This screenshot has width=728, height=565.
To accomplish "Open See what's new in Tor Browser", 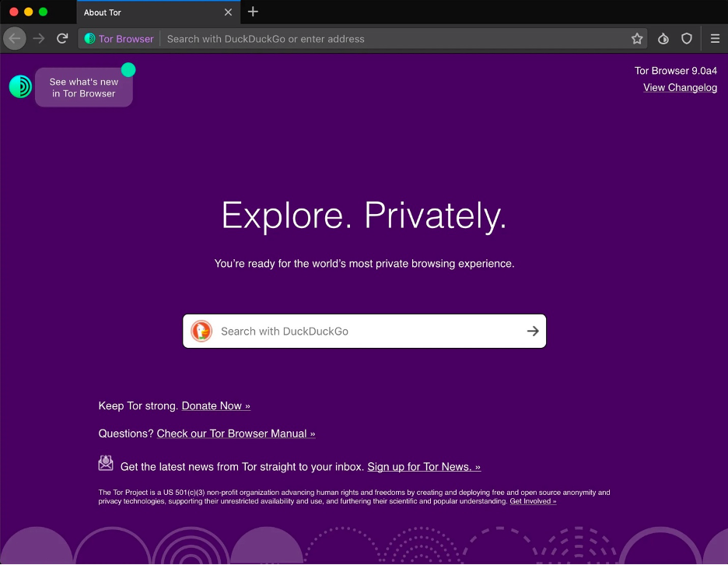I will pyautogui.click(x=84, y=87).
